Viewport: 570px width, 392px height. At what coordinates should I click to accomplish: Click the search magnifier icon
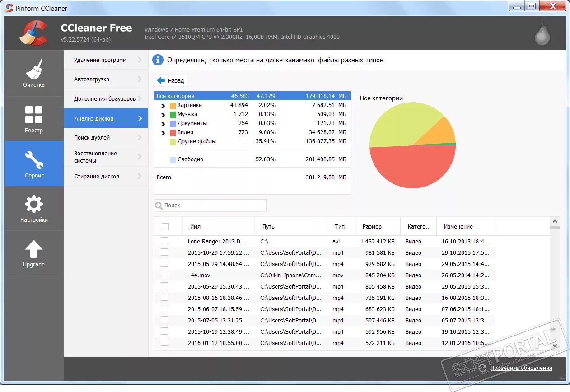(159, 205)
